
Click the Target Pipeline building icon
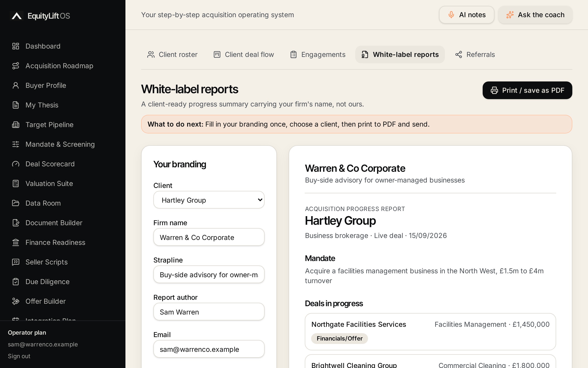coord(16,125)
